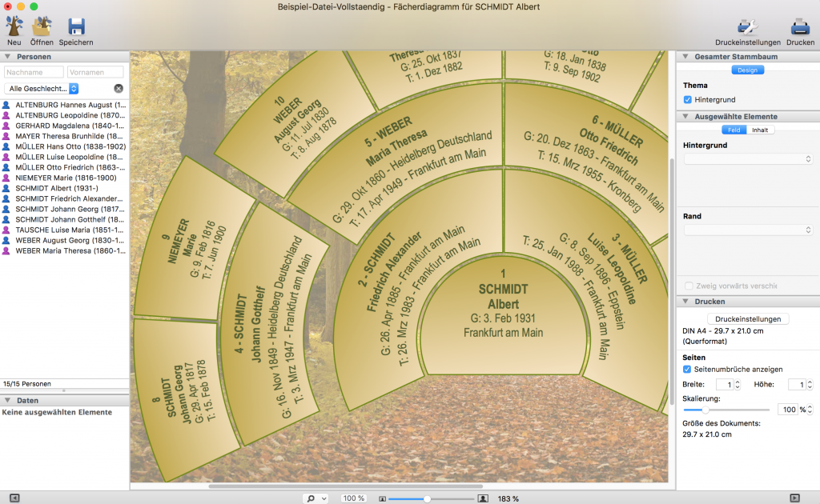Open the Alle Geschlechter dropdown
Viewport: 820px width, 504px height.
(41, 88)
